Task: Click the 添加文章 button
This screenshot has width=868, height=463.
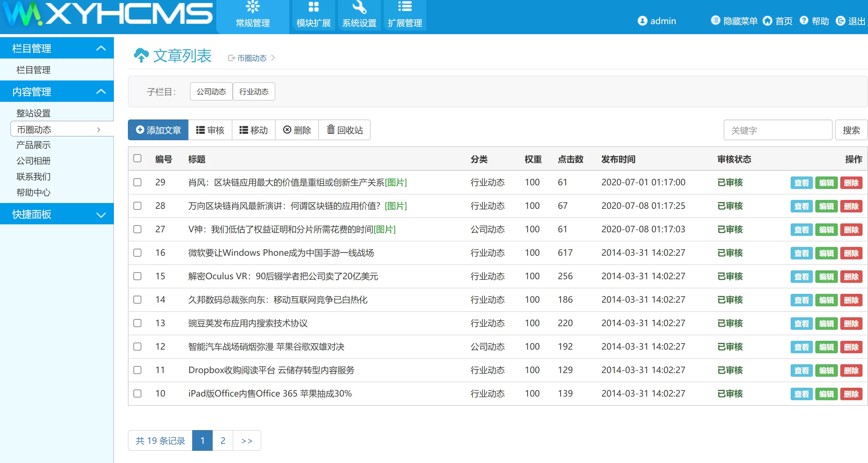Action: coord(158,130)
